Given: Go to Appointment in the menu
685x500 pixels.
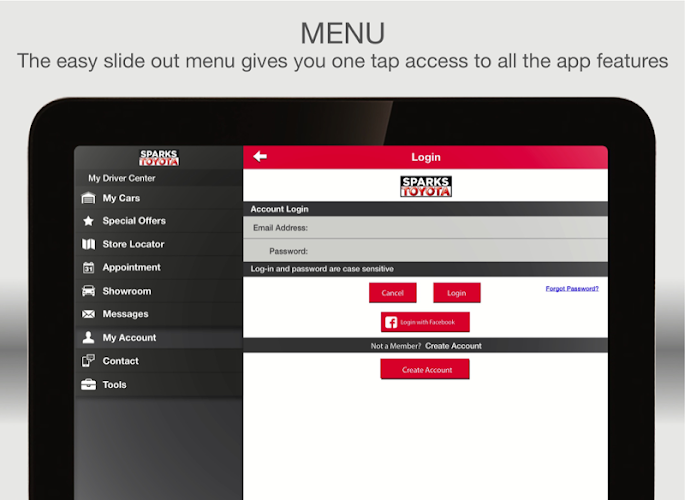Looking at the screenshot, I should 159,267.
